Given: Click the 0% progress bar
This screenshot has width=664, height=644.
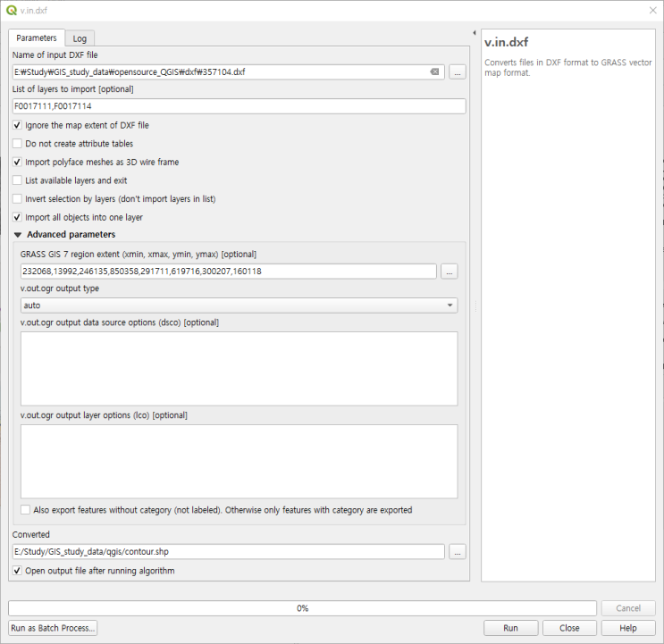Looking at the screenshot, I should [302, 608].
